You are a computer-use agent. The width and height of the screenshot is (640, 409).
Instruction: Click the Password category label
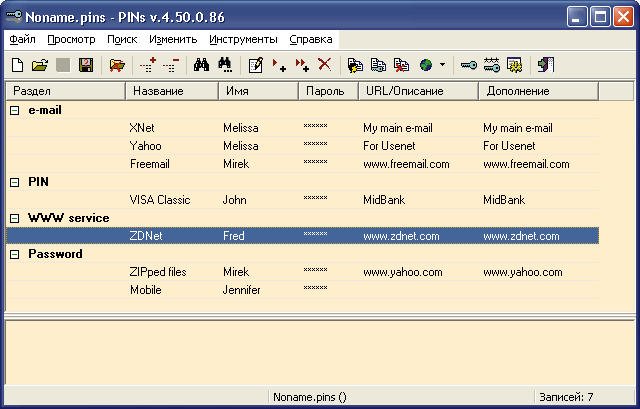55,254
